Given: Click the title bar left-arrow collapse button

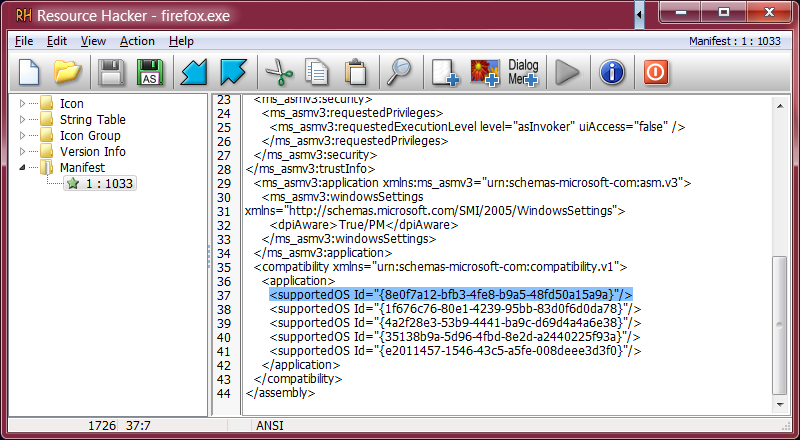Looking at the screenshot, I should [x=639, y=14].
